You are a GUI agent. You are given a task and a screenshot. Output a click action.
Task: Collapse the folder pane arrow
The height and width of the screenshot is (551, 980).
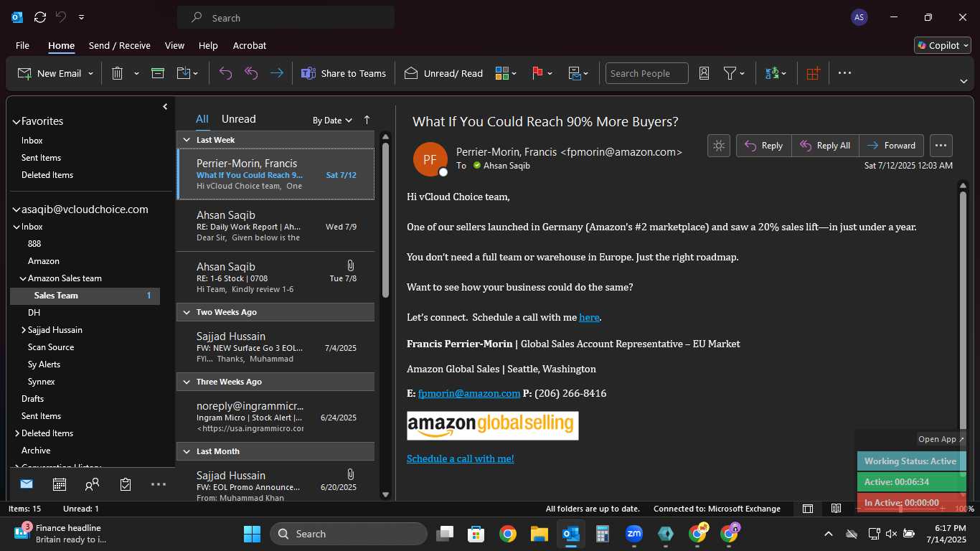[x=165, y=107]
